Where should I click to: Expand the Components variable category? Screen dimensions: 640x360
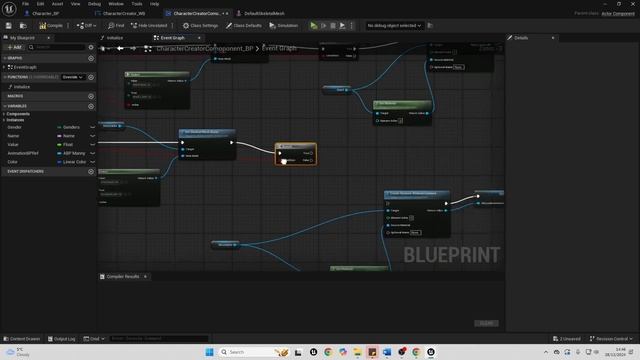coord(4,114)
